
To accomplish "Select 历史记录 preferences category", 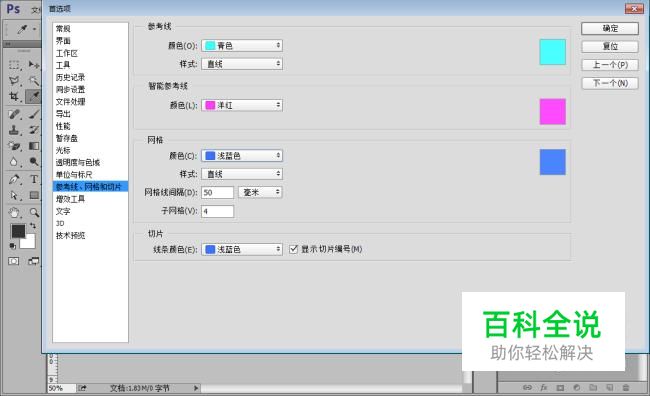I will coord(70,77).
